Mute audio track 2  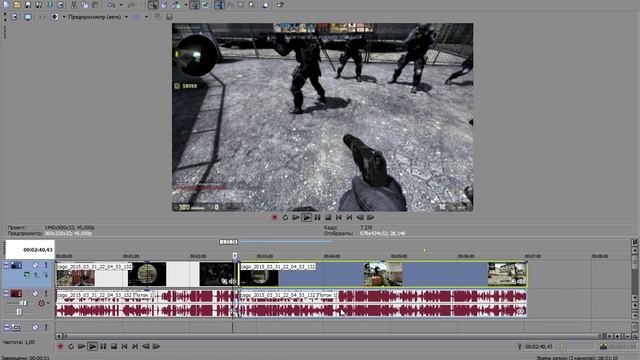[36, 293]
